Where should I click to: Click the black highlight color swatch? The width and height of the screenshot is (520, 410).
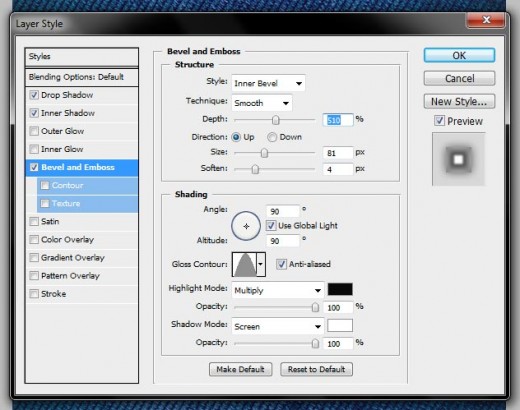tap(340, 289)
